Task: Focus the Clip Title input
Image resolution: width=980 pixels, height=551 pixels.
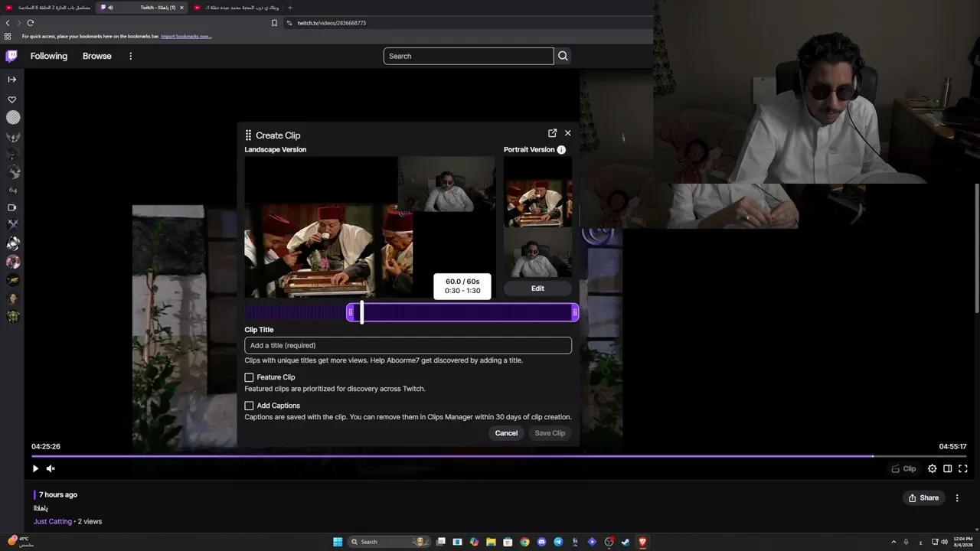Action: click(x=408, y=345)
